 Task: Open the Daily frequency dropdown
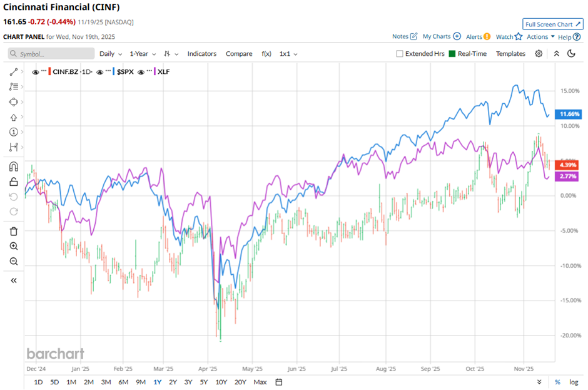(x=111, y=54)
